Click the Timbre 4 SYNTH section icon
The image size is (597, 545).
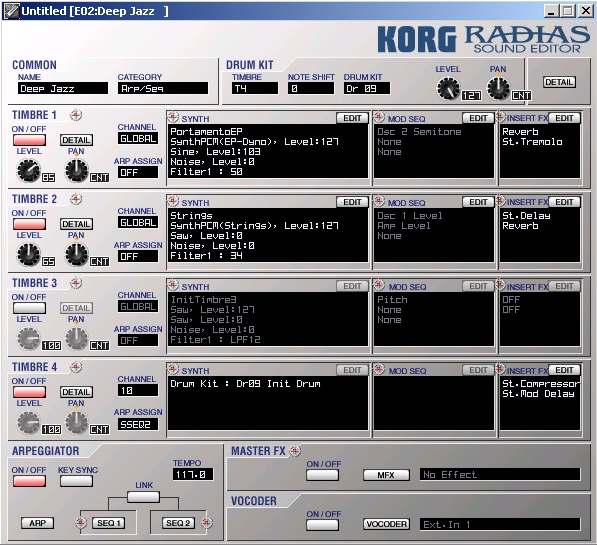pos(173,369)
